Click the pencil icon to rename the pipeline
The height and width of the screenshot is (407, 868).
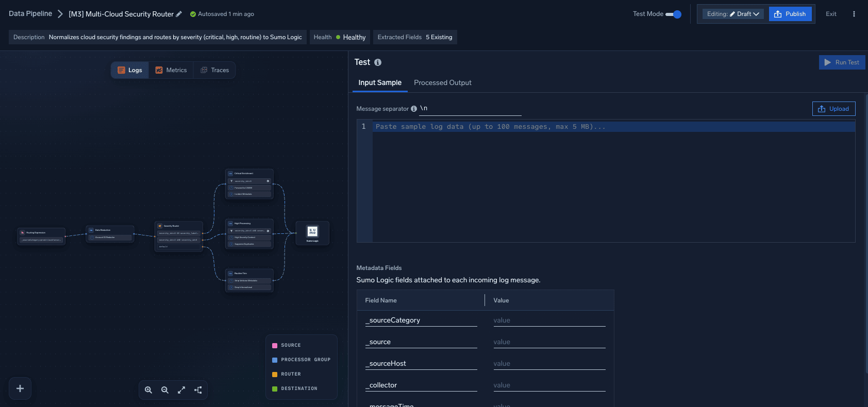[179, 14]
